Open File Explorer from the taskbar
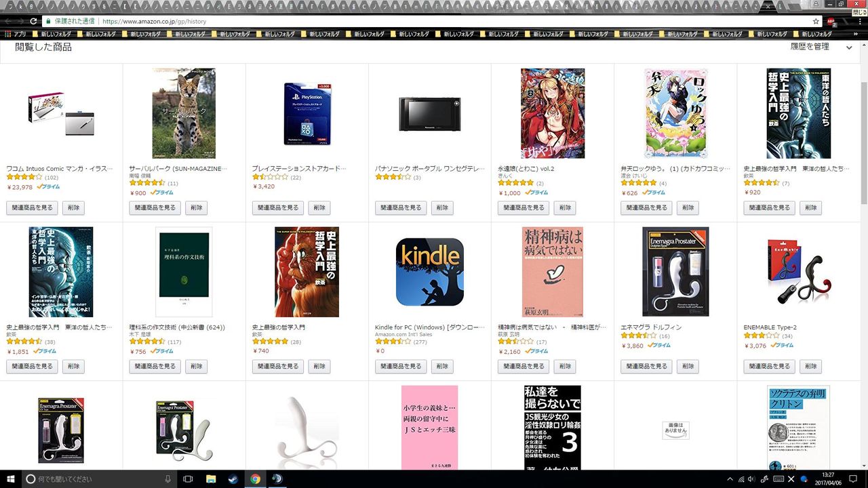Image resolution: width=868 pixels, height=488 pixels. 210,479
